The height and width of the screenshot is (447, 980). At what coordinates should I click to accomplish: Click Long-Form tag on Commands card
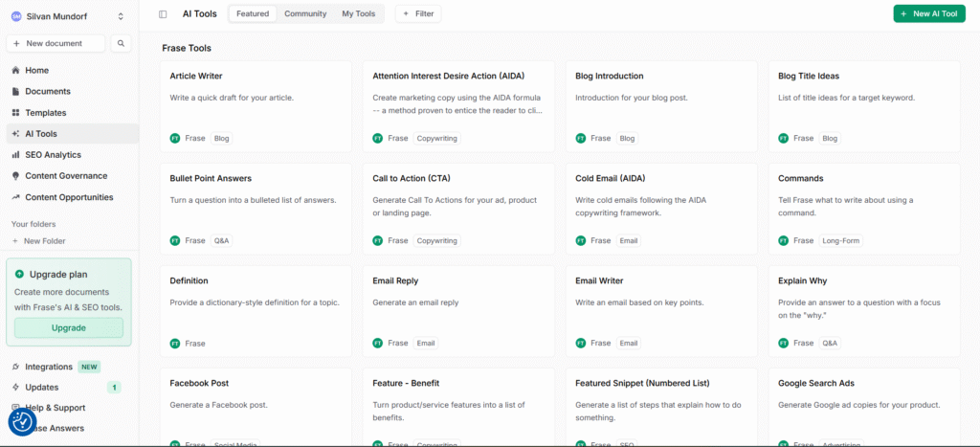(x=840, y=240)
